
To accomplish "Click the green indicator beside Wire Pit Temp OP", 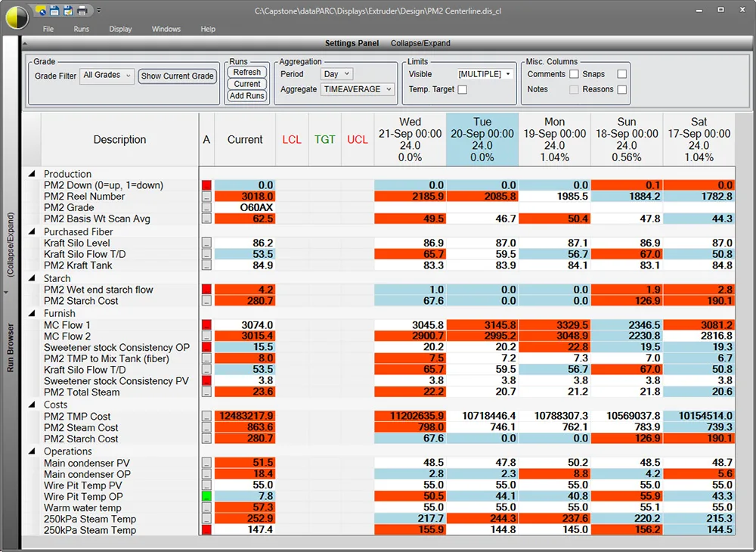I will pyautogui.click(x=206, y=496).
